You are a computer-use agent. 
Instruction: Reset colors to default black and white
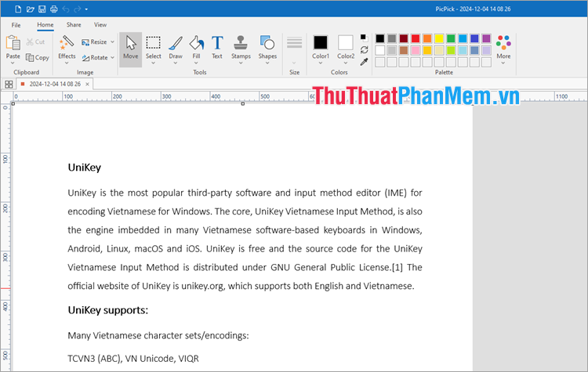pos(364,38)
